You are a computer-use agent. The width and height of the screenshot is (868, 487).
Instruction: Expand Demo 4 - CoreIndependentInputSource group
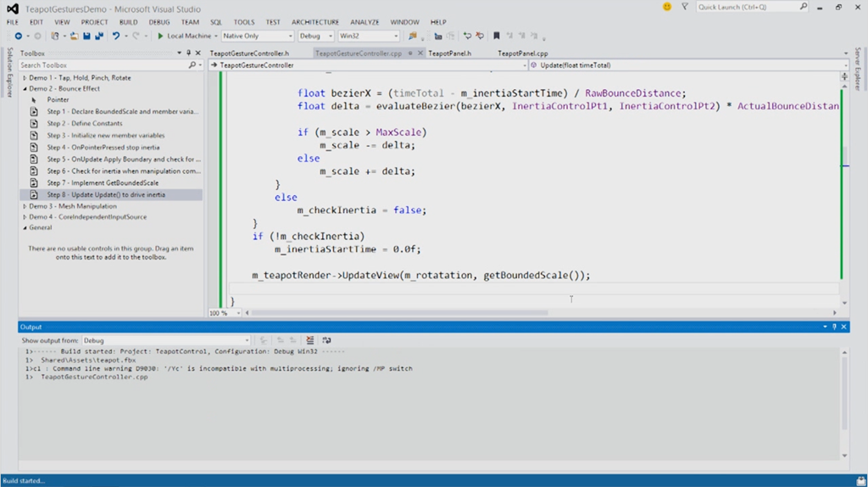pyautogui.click(x=25, y=217)
